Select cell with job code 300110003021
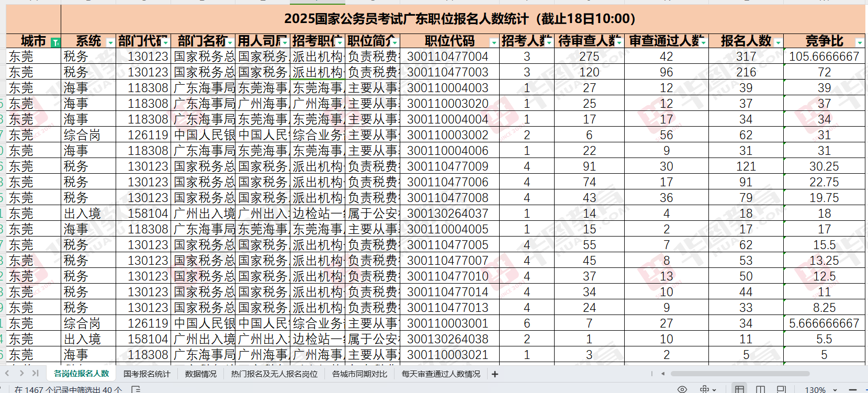This screenshot has width=868, height=393. pyautogui.click(x=449, y=355)
